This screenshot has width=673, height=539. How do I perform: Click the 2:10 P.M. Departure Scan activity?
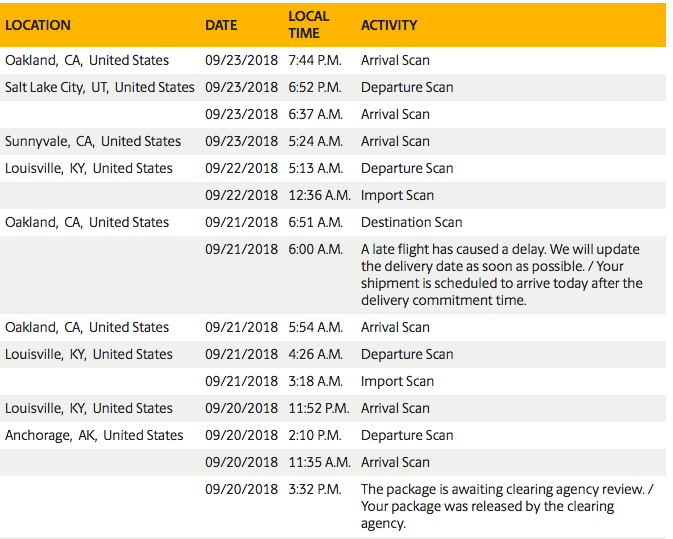point(407,436)
